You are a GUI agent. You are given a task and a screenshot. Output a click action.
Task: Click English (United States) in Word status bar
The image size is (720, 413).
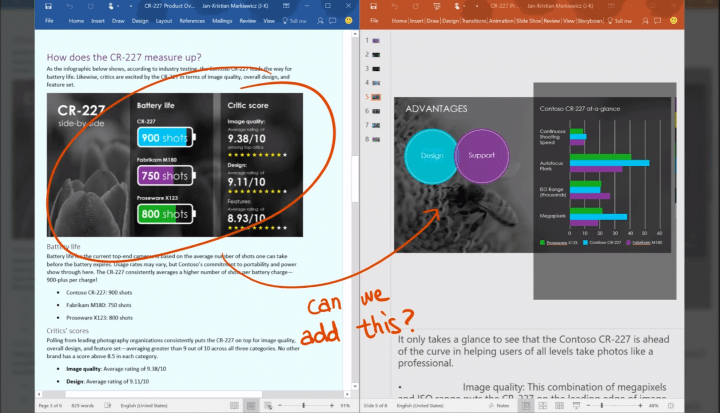pos(144,406)
